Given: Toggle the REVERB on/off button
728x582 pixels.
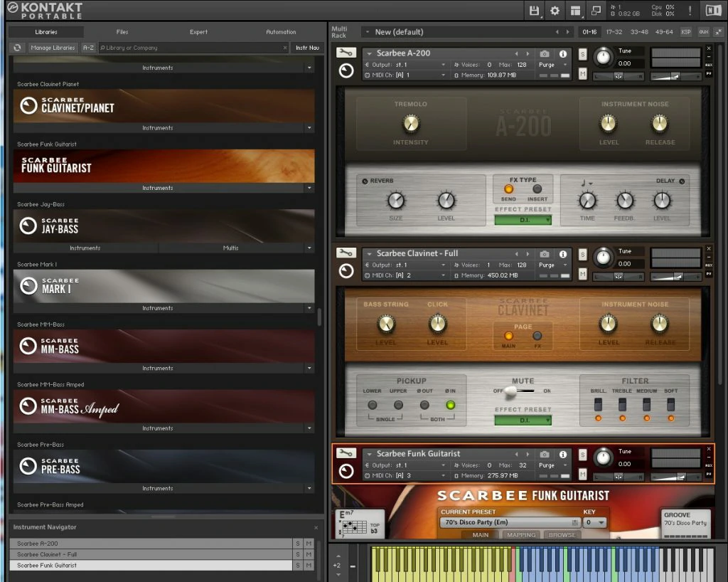Looking at the screenshot, I should (x=365, y=181).
